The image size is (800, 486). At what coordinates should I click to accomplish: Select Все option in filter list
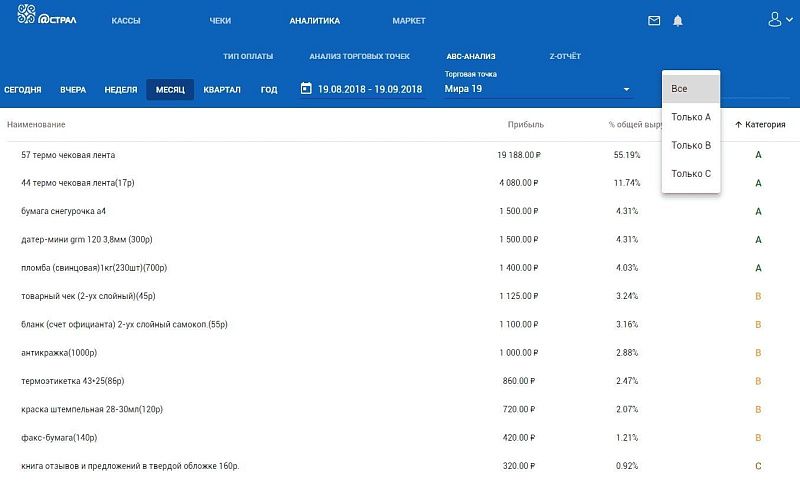[x=691, y=89]
